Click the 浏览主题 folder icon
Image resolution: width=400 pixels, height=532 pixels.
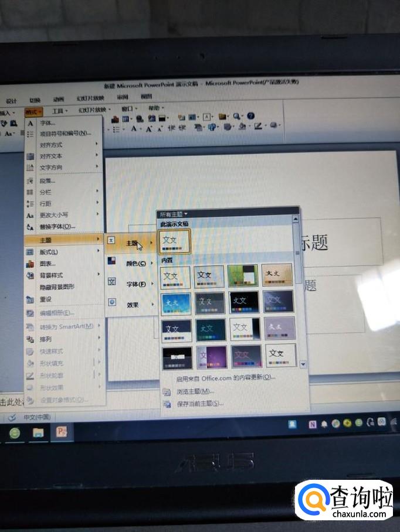click(x=167, y=392)
